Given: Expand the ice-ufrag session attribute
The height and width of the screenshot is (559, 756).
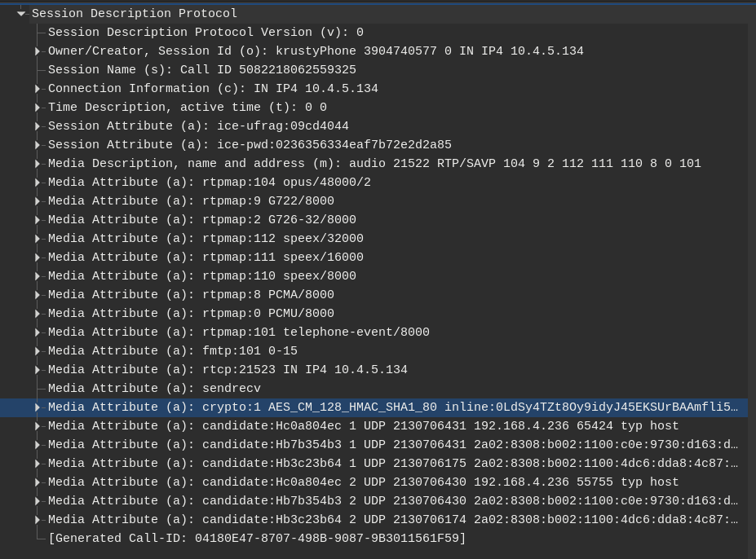Looking at the screenshot, I should [38, 126].
